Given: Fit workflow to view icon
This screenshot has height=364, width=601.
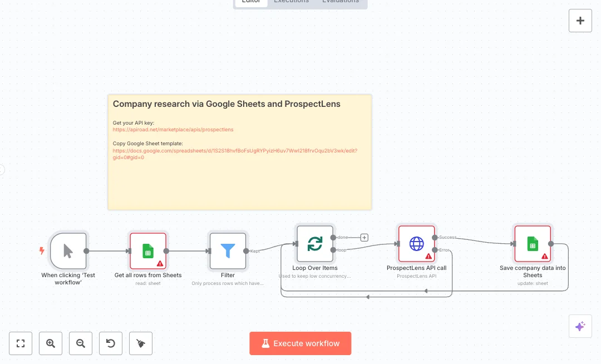Looking at the screenshot, I should [x=21, y=343].
